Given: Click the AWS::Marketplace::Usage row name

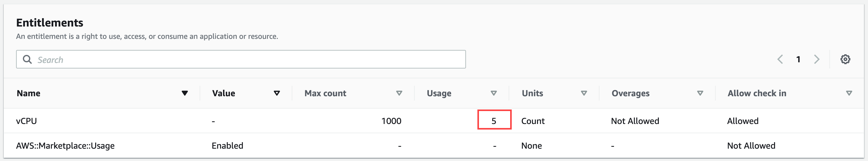Looking at the screenshot, I should click(66, 146).
